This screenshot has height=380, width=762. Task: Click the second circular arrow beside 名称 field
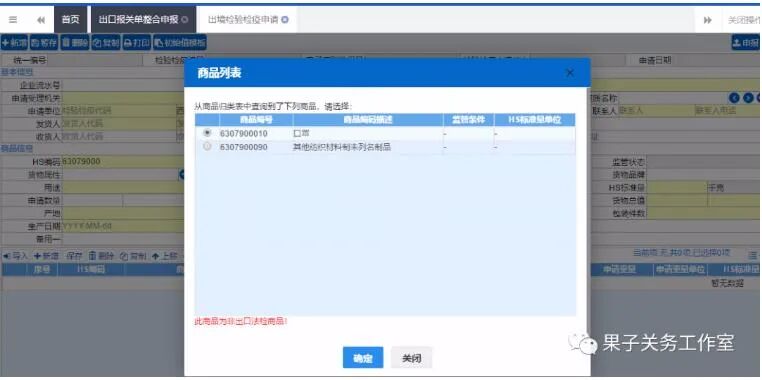coord(748,98)
